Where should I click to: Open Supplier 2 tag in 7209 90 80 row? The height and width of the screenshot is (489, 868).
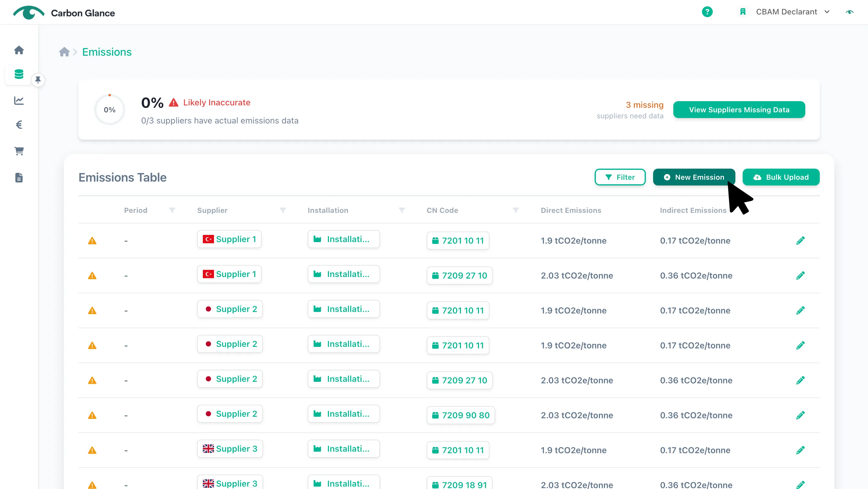click(230, 414)
